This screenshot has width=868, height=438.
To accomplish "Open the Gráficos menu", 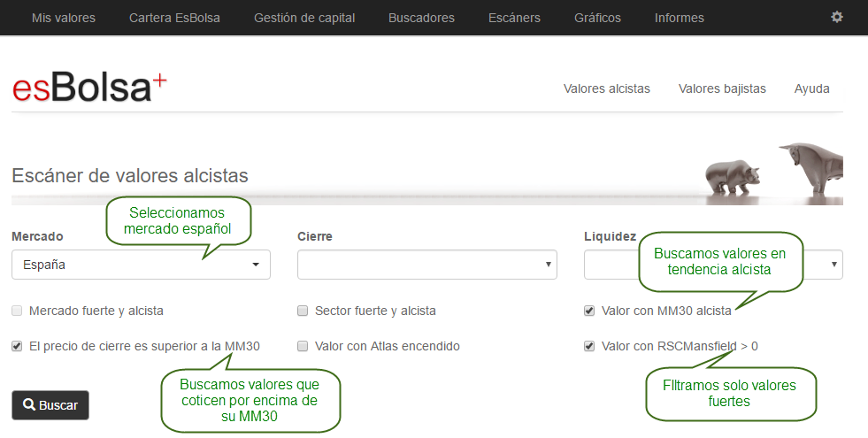I will pyautogui.click(x=597, y=18).
